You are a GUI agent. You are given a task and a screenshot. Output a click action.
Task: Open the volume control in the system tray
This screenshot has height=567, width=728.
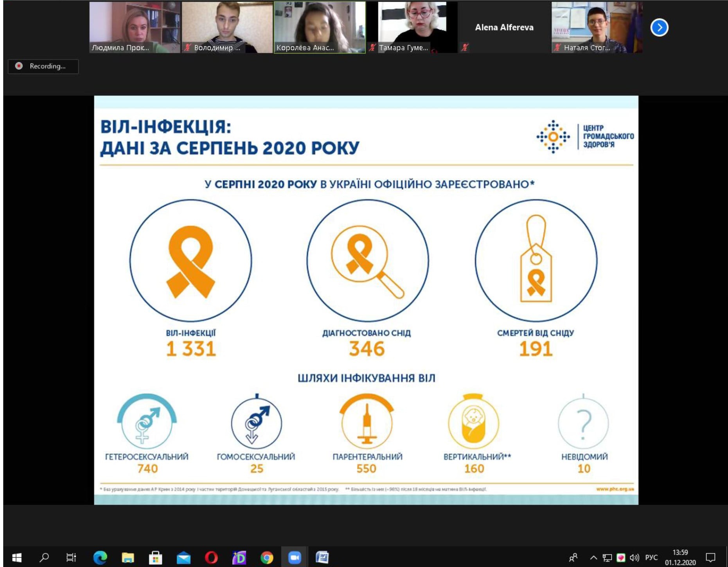tap(634, 558)
